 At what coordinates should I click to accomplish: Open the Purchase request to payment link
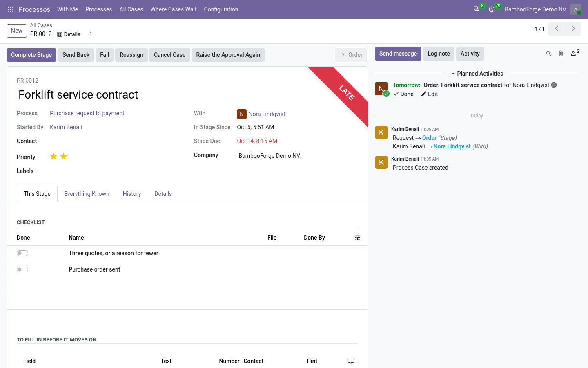pyautogui.click(x=87, y=113)
